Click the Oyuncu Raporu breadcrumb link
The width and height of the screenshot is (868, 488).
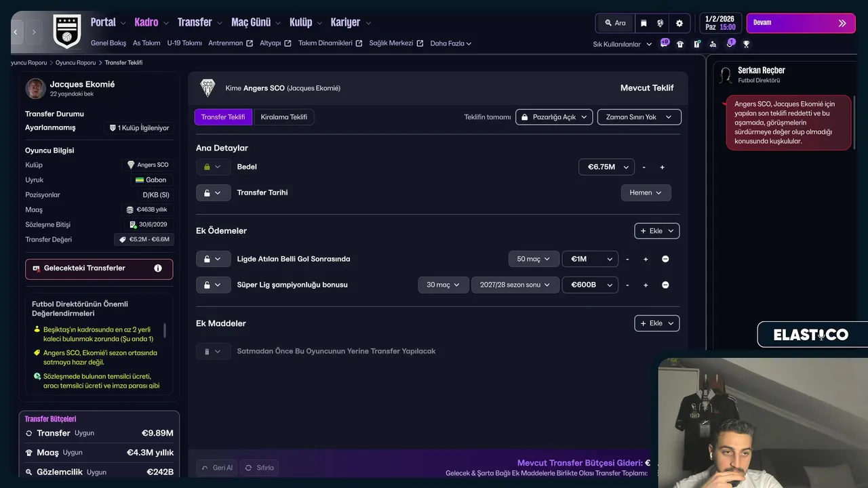76,62
